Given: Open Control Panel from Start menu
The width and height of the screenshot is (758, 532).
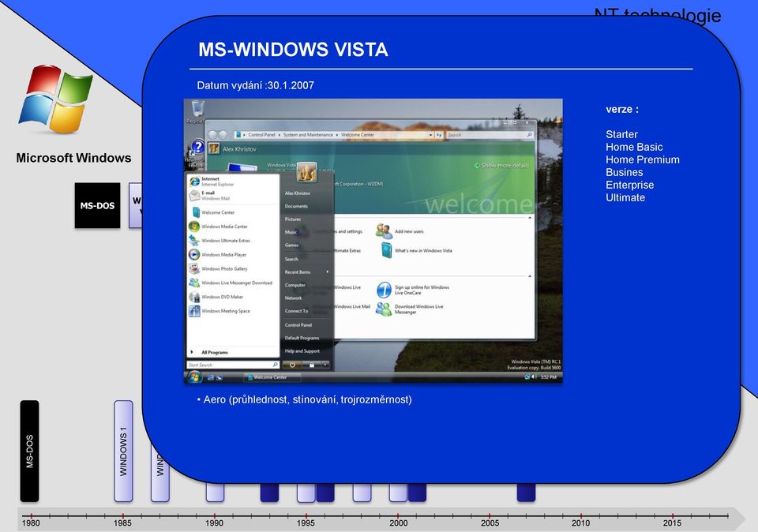Looking at the screenshot, I should (298, 324).
